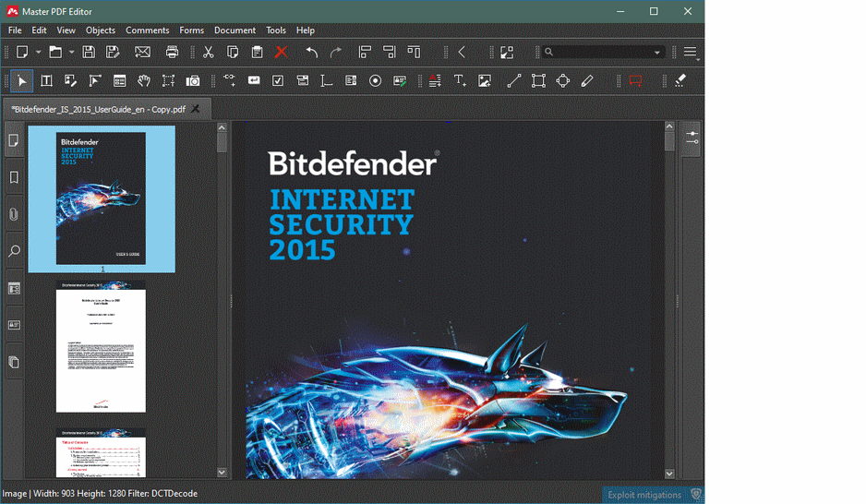The width and height of the screenshot is (866, 504).
Task: Open the Edit menu
Action: [x=39, y=30]
